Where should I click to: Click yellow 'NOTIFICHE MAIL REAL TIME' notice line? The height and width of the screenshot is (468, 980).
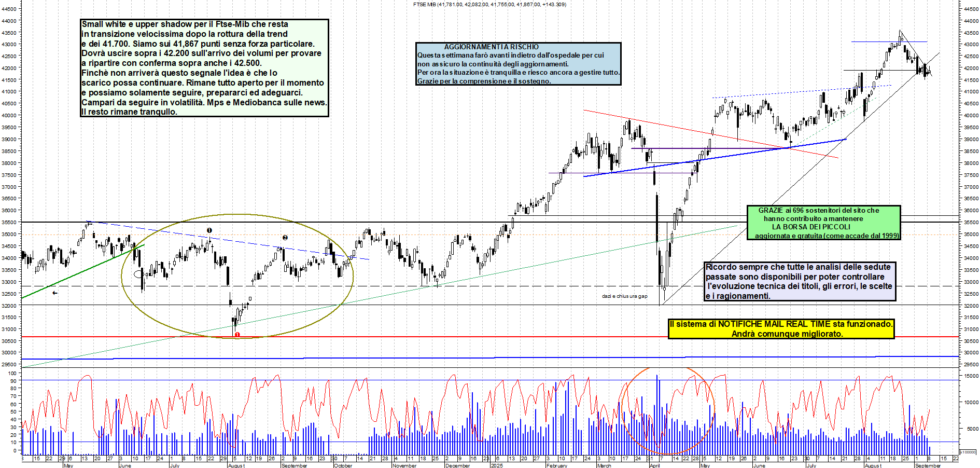click(x=781, y=324)
